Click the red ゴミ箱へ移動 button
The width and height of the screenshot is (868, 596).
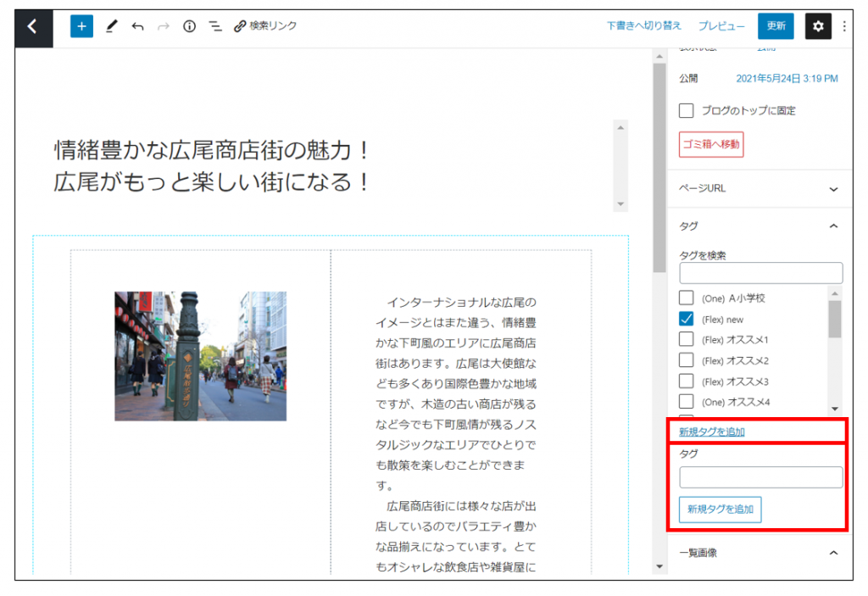(711, 145)
